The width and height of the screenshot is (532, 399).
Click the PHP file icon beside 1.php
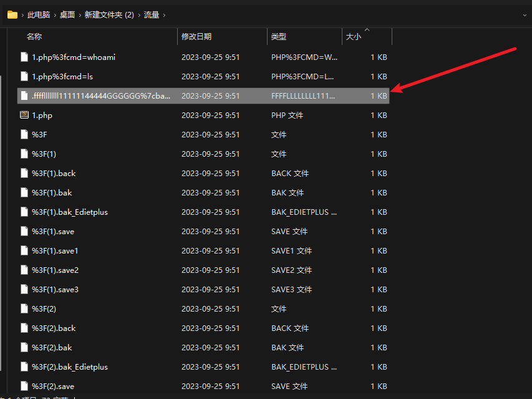pyautogui.click(x=24, y=115)
